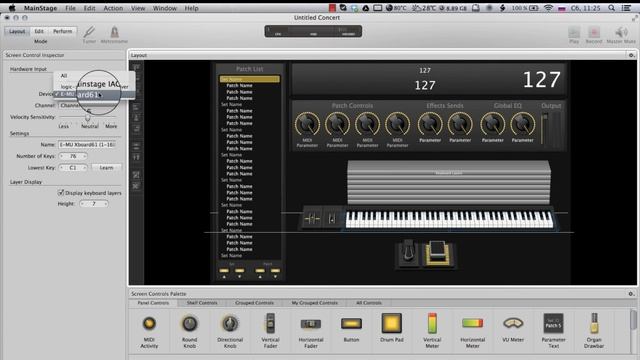This screenshot has height=360, width=640.
Task: Switch to Grouped Controls tab
Action: [x=254, y=303]
